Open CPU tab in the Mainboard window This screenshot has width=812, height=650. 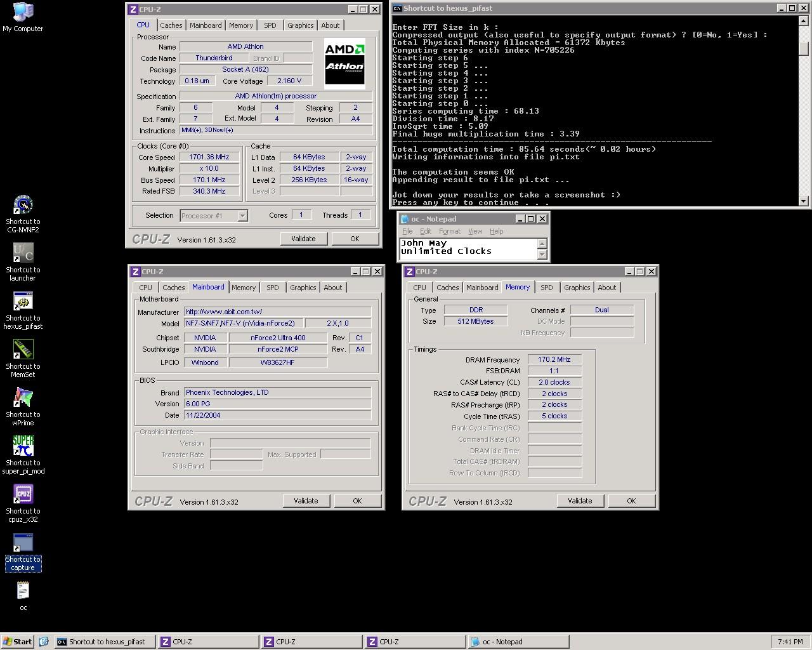[146, 288]
